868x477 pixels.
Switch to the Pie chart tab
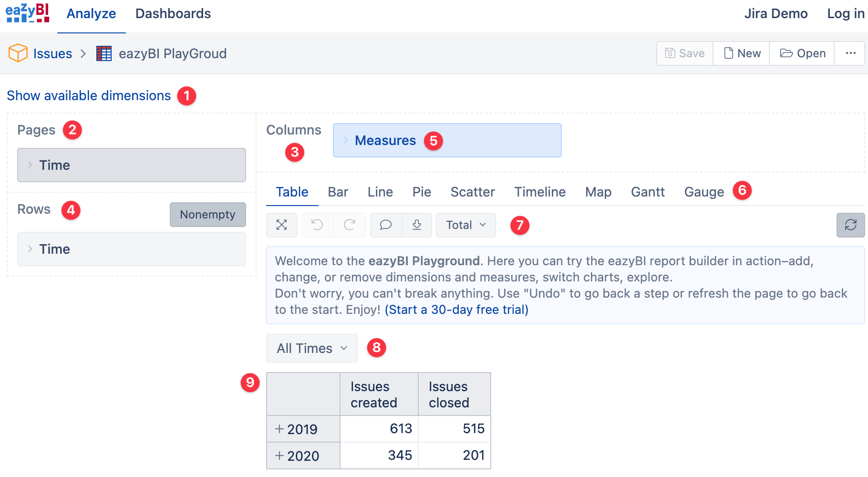click(422, 192)
